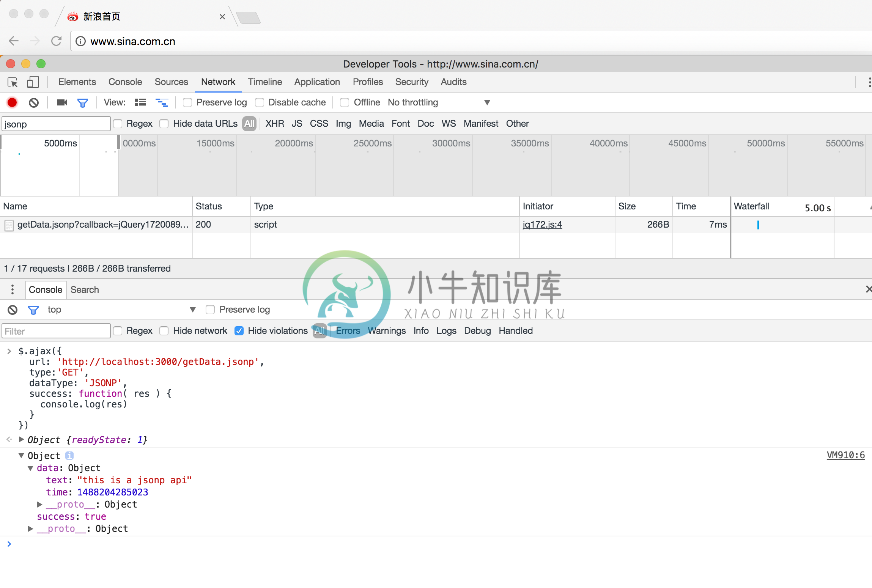The width and height of the screenshot is (872, 588).
Task: Open the top context dropdown
Action: [x=121, y=310]
